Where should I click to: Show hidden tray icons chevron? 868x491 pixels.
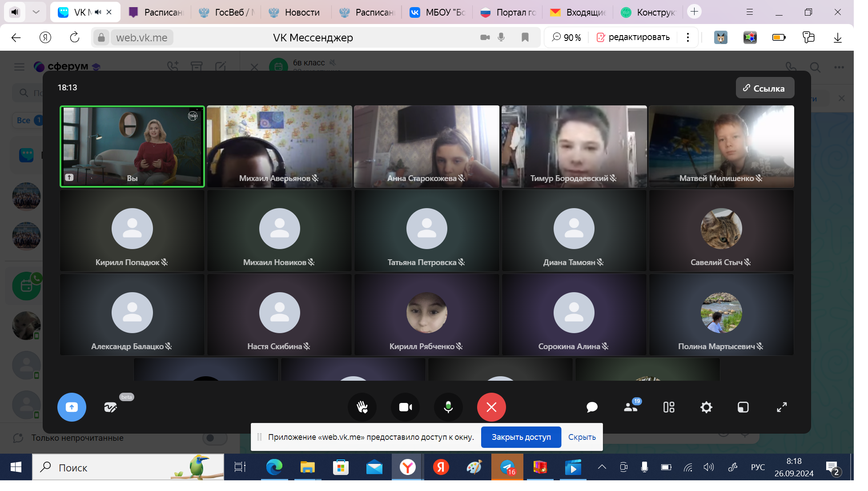click(x=602, y=467)
